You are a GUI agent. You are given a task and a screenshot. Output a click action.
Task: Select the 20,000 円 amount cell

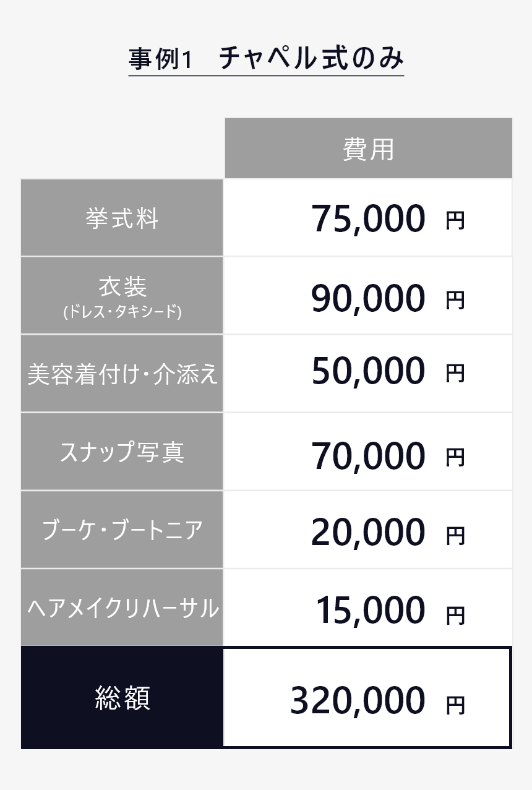(369, 530)
